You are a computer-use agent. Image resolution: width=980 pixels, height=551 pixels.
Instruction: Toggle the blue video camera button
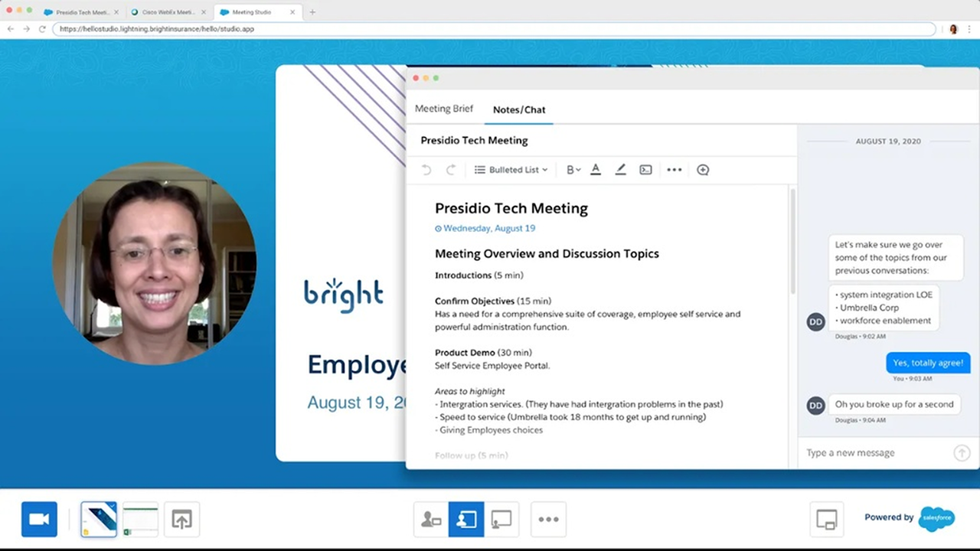39,520
